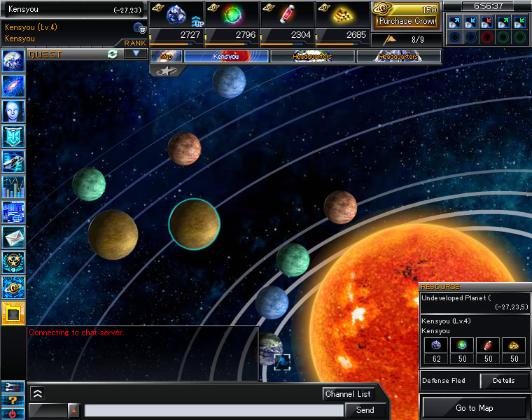The image size is (532, 420).
Task: Select the Kensyou tab
Action: coord(225,56)
